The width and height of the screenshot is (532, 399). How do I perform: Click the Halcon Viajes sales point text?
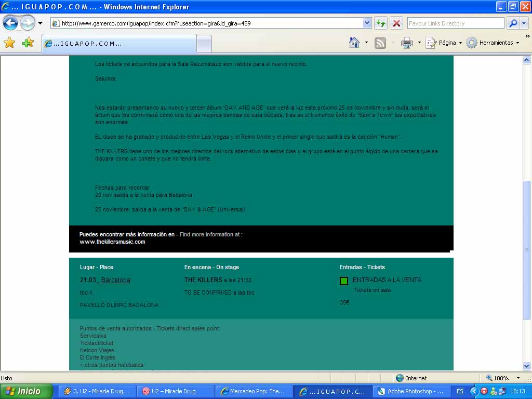pyautogui.click(x=97, y=351)
